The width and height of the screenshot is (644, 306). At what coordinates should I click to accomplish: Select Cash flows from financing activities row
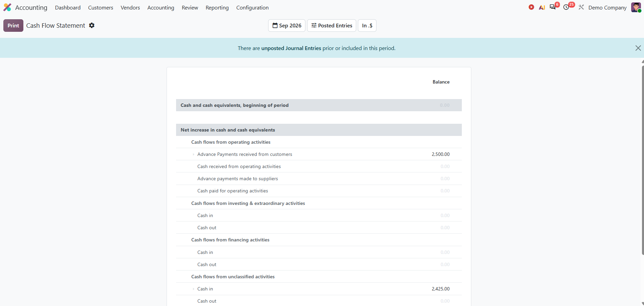click(x=319, y=240)
